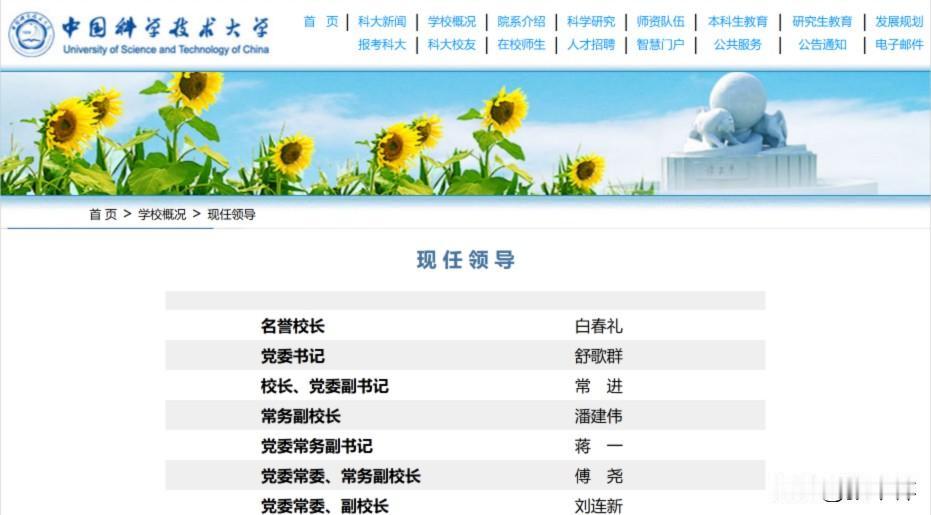Select the name 潘建伟

click(x=598, y=416)
